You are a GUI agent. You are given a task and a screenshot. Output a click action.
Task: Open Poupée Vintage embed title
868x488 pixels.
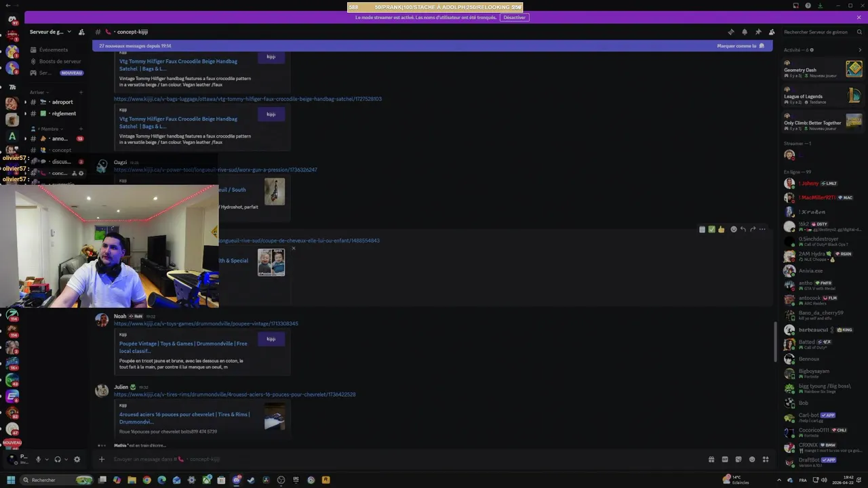tap(183, 347)
